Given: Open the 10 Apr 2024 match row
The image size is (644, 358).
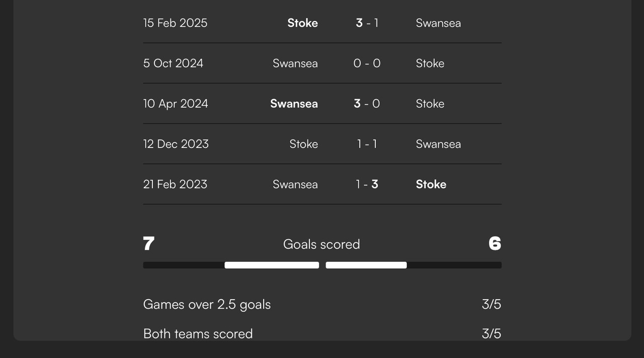Looking at the screenshot, I should point(322,104).
